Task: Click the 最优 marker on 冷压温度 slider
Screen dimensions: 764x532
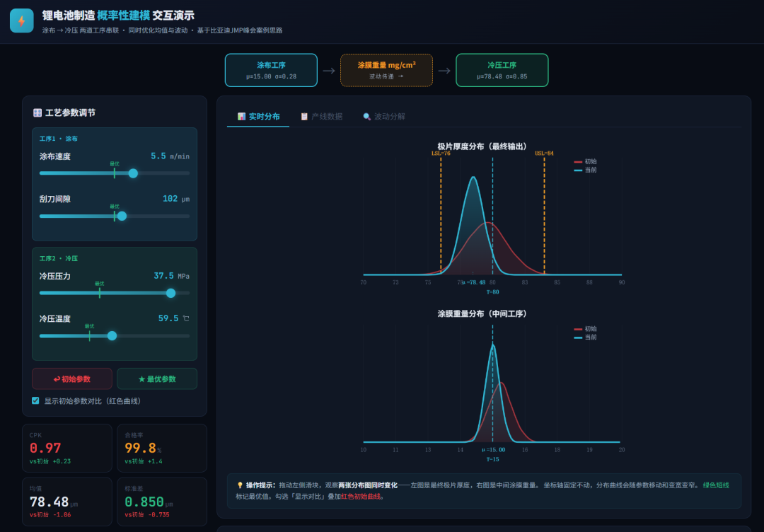Action: tap(90, 332)
